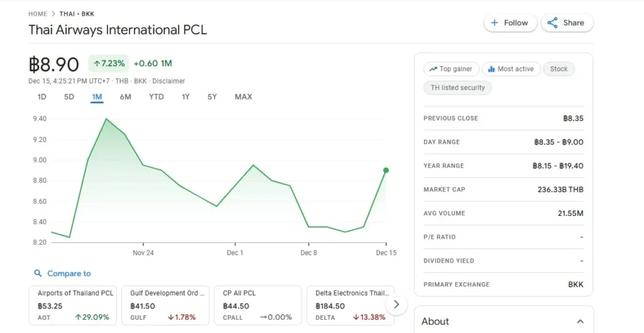
Task: Open Delta Electronics comparison card
Action: coord(350,305)
